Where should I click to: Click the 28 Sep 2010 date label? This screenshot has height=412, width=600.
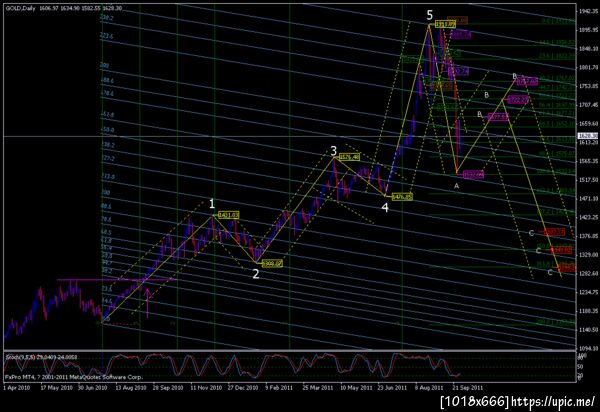click(x=168, y=388)
